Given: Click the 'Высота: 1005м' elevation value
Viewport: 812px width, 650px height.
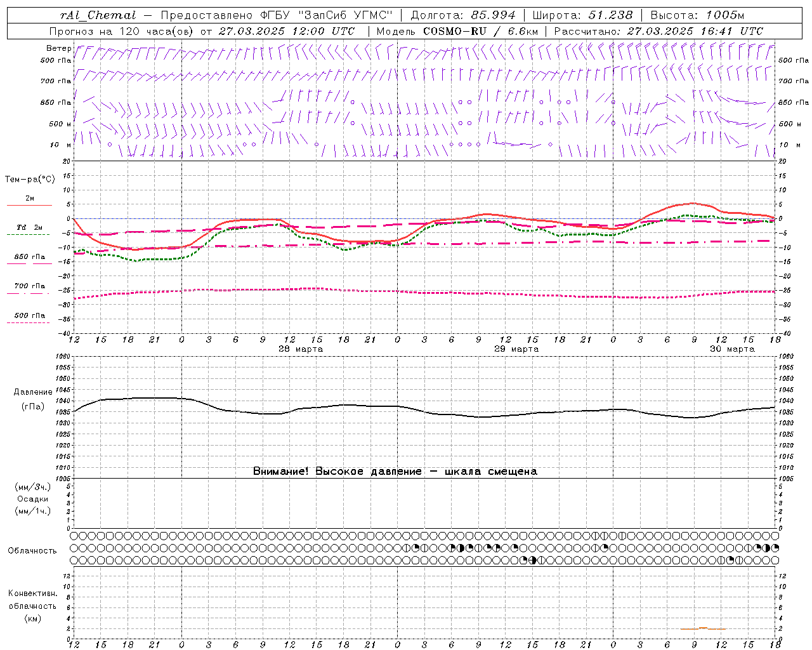Looking at the screenshot, I should click(x=697, y=15).
